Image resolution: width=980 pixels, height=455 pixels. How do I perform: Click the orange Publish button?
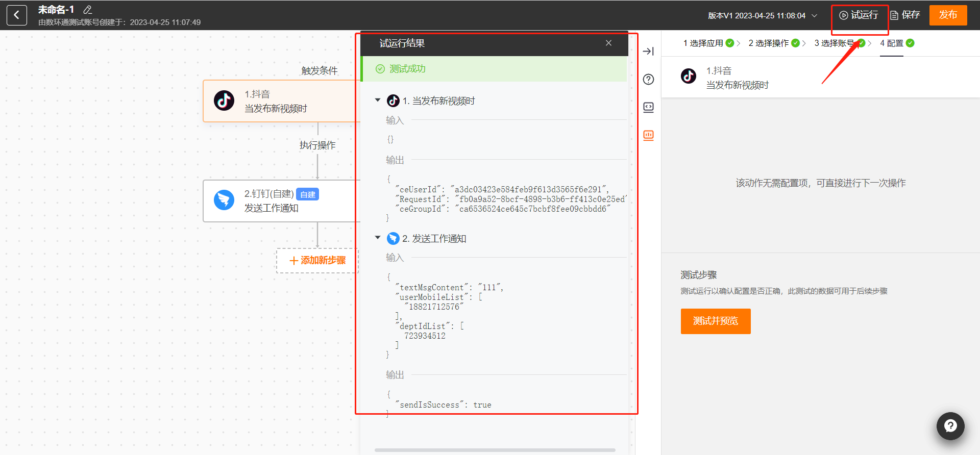pyautogui.click(x=948, y=15)
